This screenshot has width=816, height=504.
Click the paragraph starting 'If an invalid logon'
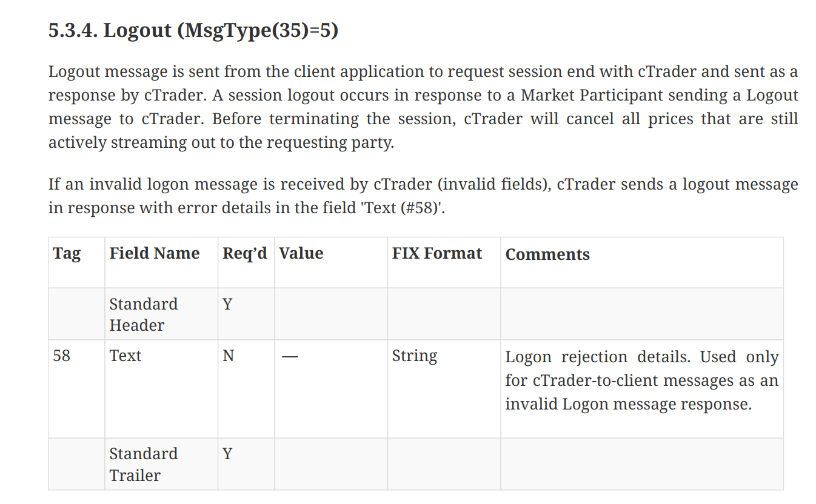click(423, 196)
